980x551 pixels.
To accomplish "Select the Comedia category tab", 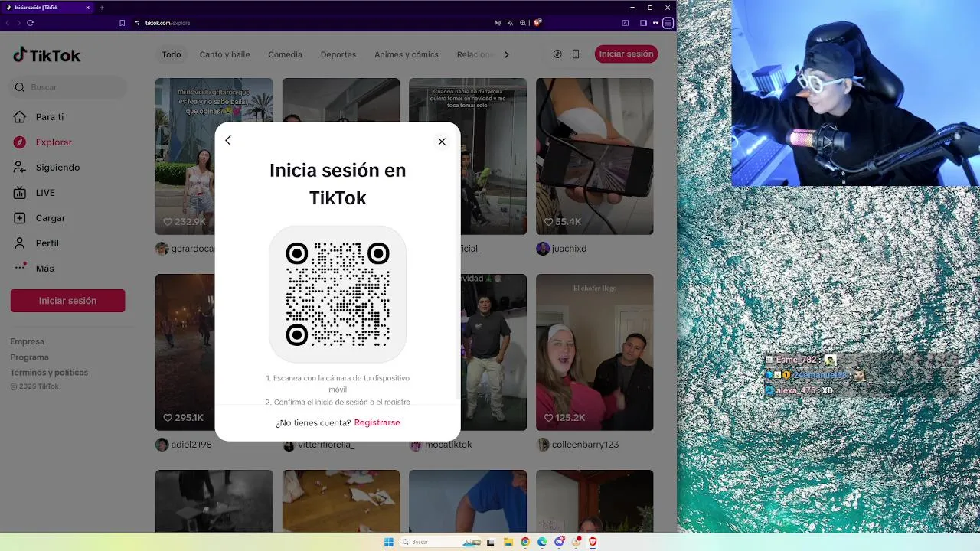I will click(x=285, y=54).
